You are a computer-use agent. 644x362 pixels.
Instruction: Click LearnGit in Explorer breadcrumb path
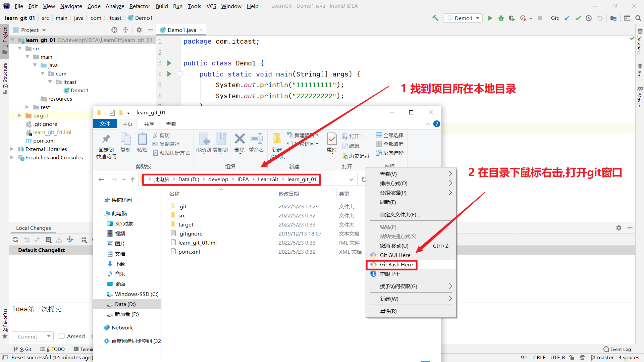click(268, 179)
